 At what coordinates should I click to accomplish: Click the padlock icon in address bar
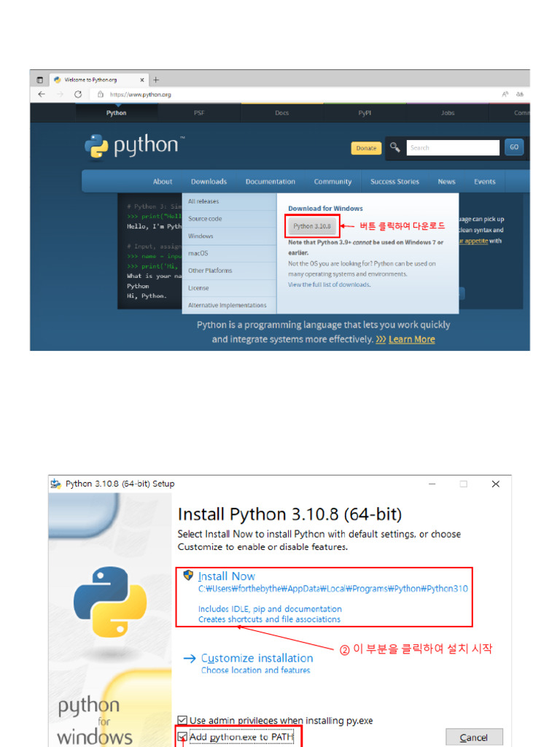[x=101, y=94]
